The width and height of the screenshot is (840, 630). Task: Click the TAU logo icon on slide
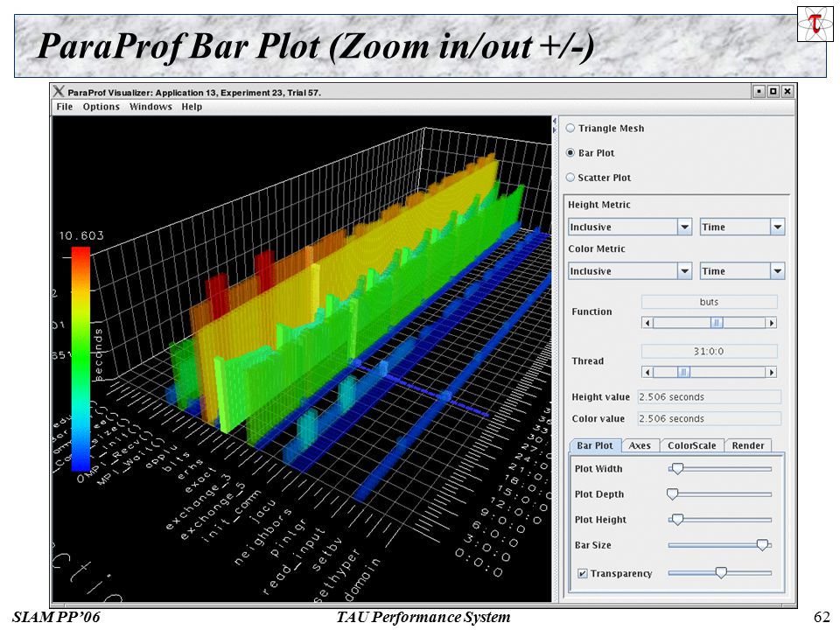point(815,24)
